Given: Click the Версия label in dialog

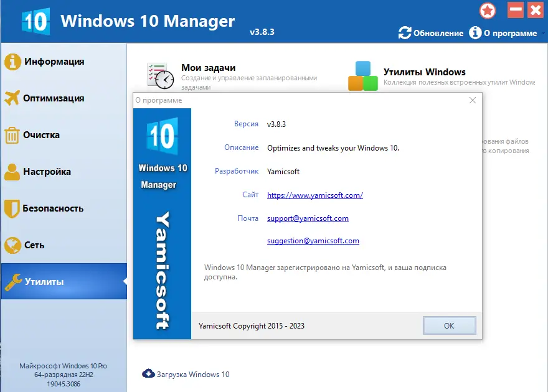Looking at the screenshot, I should tap(246, 124).
